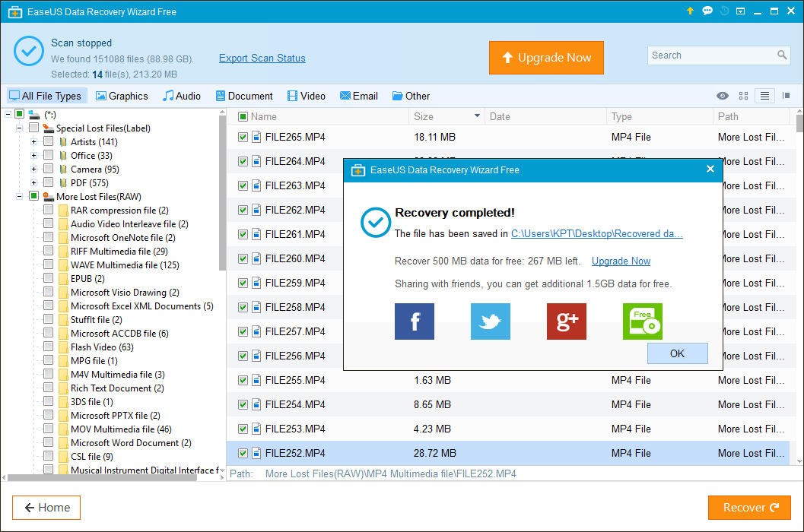Toggle the select-all checkbox beside Name
This screenshot has height=532, width=804.
pos(243,116)
